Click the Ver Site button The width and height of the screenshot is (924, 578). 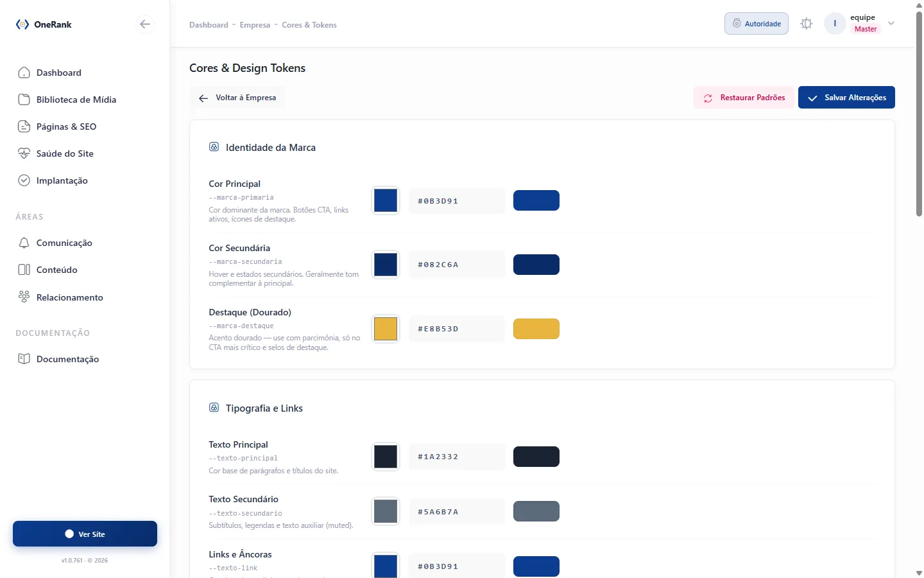point(85,534)
